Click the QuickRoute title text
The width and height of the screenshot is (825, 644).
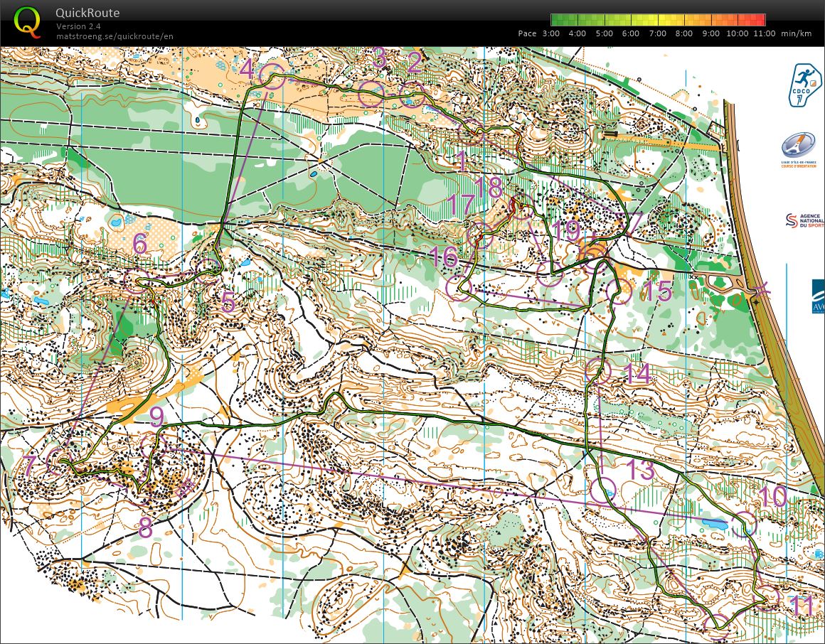click(87, 13)
